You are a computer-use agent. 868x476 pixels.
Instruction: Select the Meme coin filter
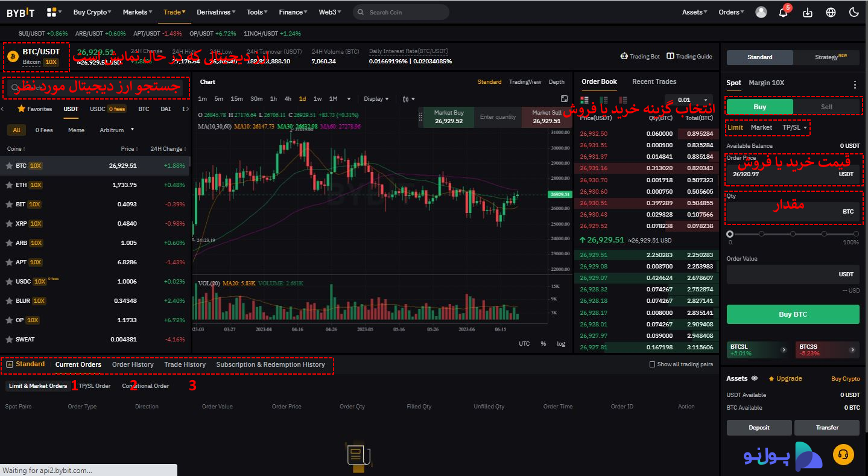(76, 130)
